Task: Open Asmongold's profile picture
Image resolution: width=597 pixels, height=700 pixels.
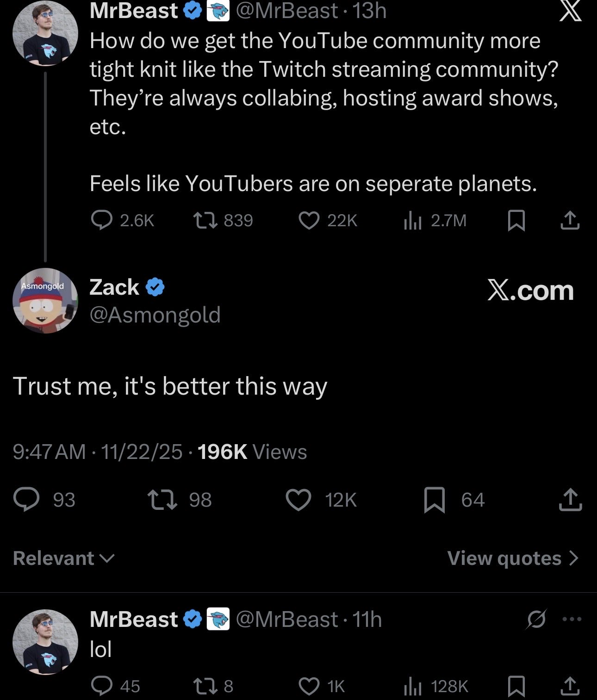Action: (45, 301)
